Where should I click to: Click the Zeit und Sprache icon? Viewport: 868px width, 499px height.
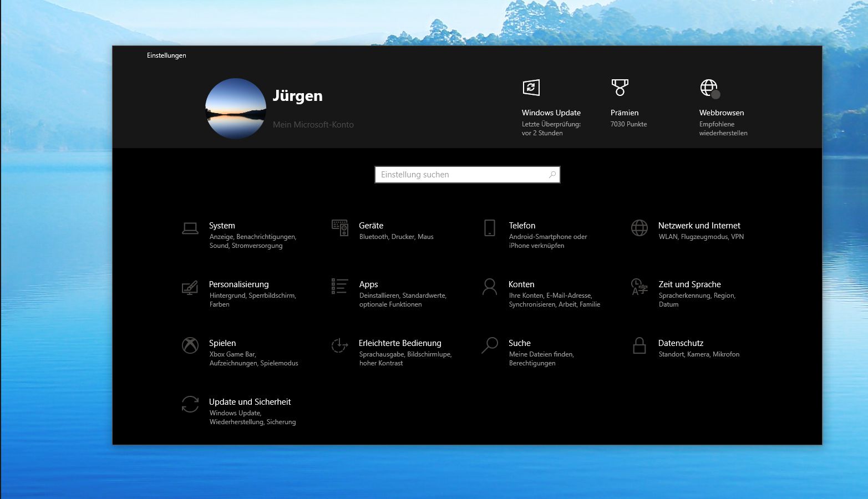639,287
